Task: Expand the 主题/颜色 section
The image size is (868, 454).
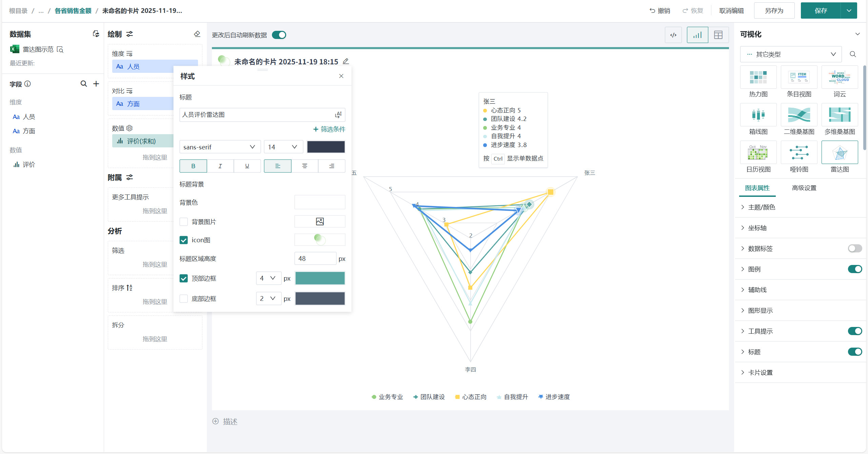Action: (x=761, y=207)
